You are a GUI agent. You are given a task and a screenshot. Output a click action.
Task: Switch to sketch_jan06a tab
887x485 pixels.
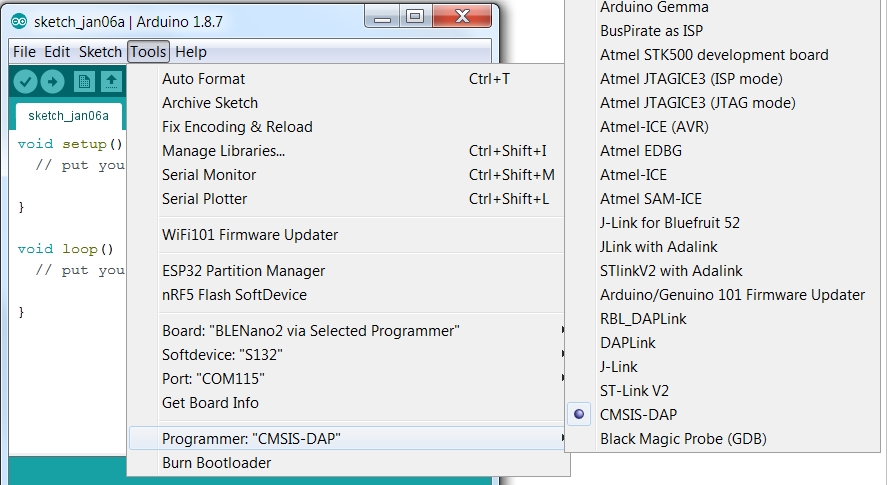pyautogui.click(x=68, y=116)
